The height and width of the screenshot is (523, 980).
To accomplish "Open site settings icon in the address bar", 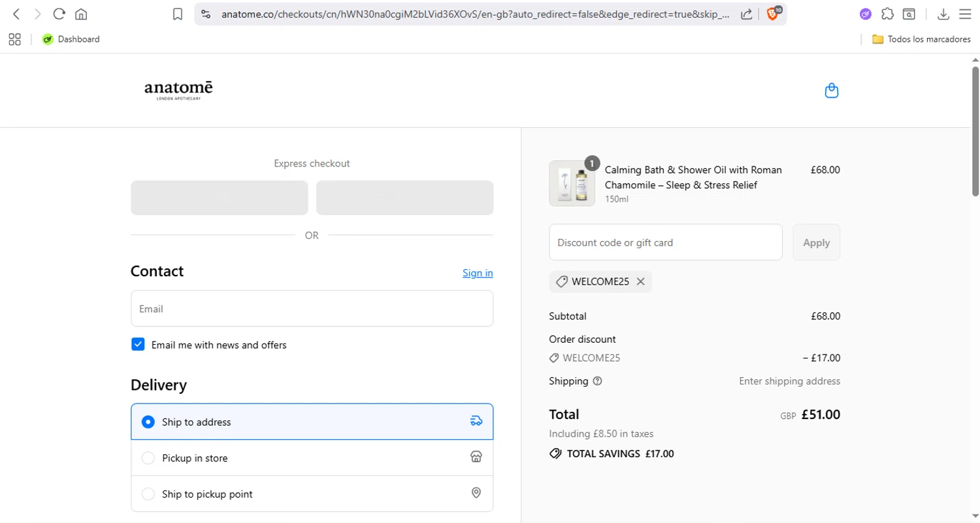I will click(x=206, y=14).
